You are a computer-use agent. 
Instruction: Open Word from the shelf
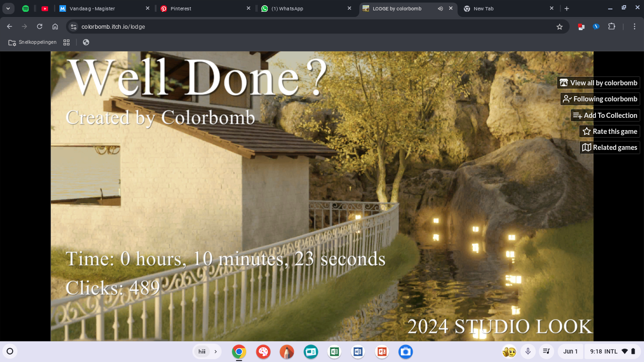pyautogui.click(x=358, y=352)
